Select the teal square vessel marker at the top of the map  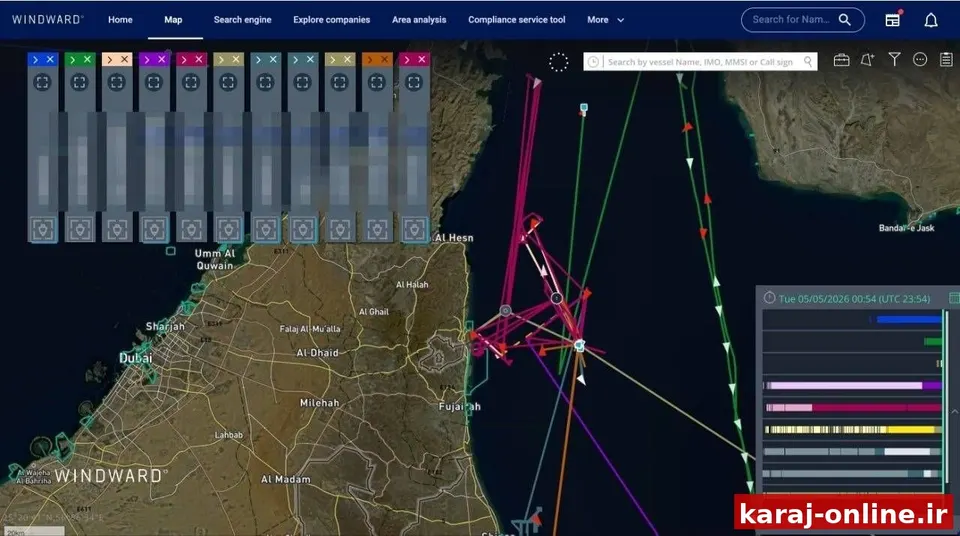pyautogui.click(x=584, y=108)
